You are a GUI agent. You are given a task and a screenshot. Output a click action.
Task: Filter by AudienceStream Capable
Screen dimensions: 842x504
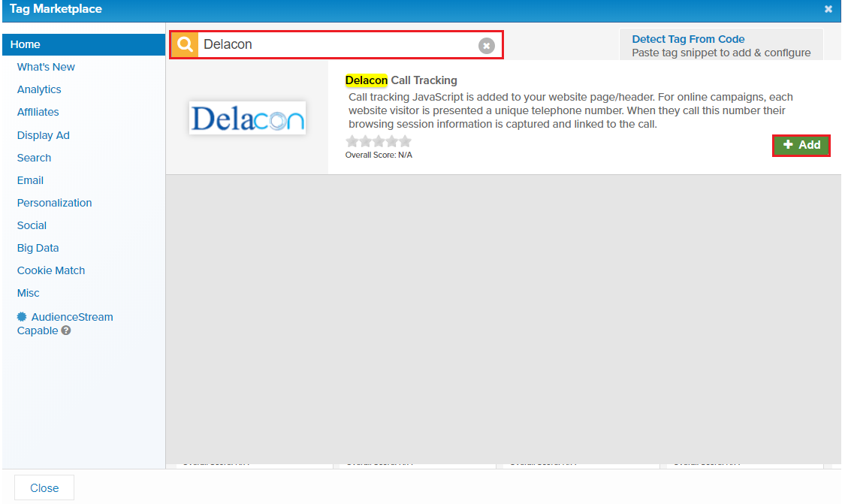coord(65,324)
